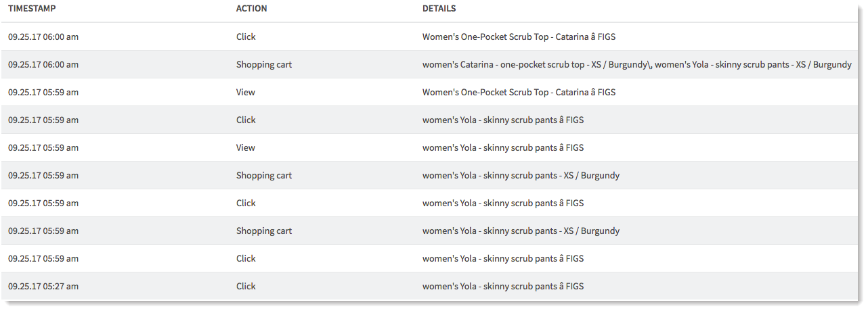Click the 09.25.17 06:00 am timestamp in first row

coord(43,37)
